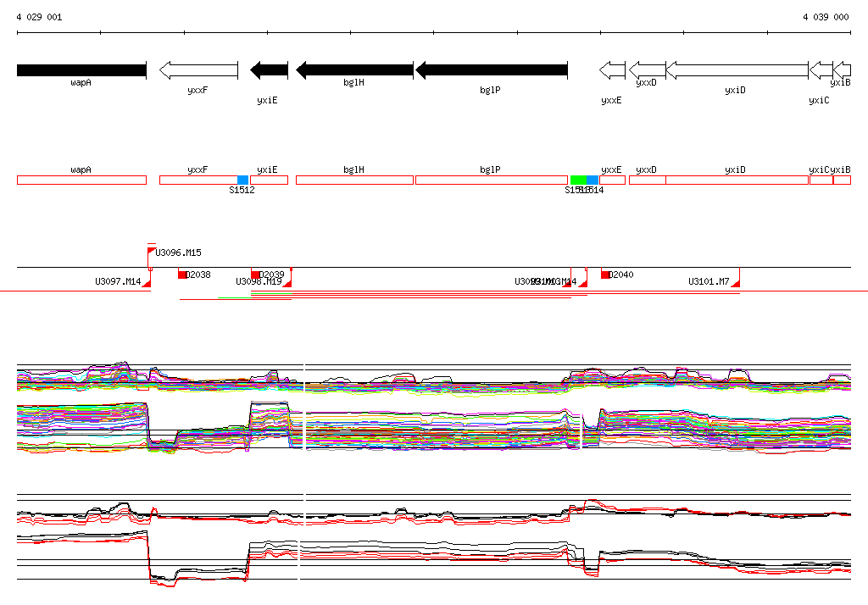This screenshot has width=868, height=605.
Task: Select the yxiD label under the white arrow
Action: point(735,90)
